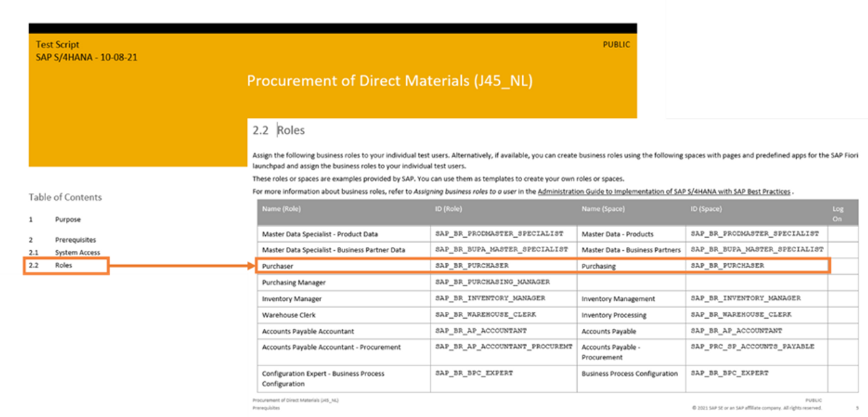
Task: Click the large "Procurement of Direct Materials (J45_NL)" title
Action: coord(390,81)
